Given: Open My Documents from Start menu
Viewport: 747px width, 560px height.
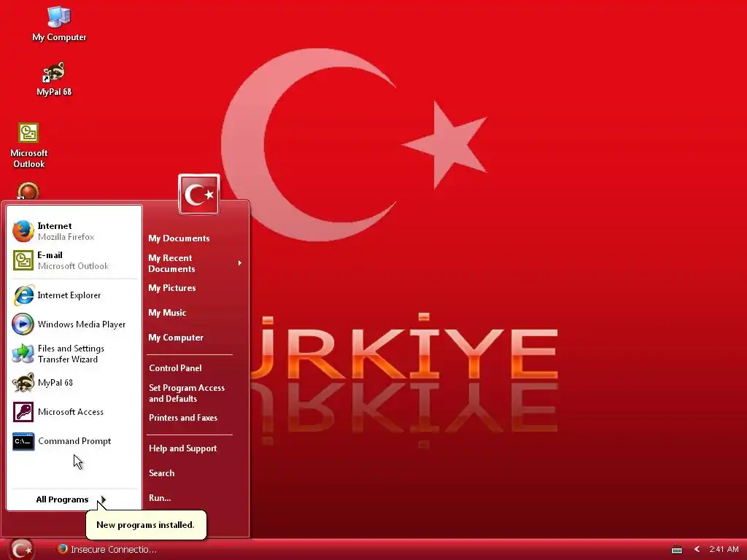Looking at the screenshot, I should click(179, 238).
